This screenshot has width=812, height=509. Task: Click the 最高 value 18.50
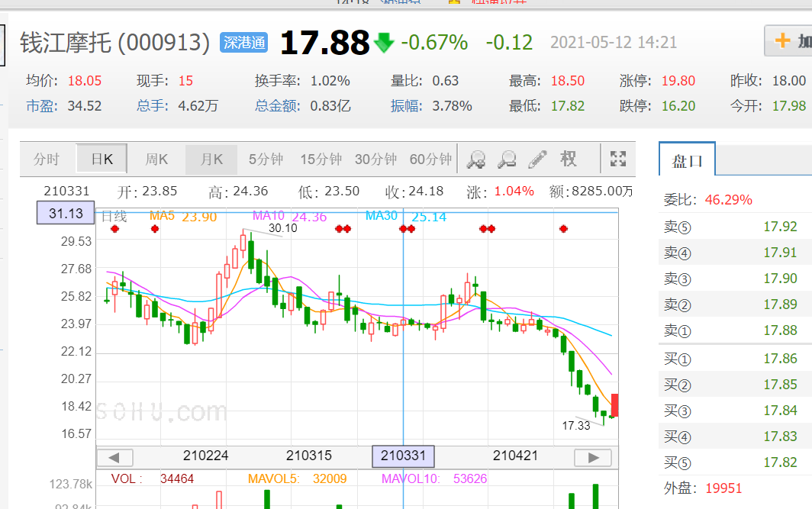tap(567, 81)
